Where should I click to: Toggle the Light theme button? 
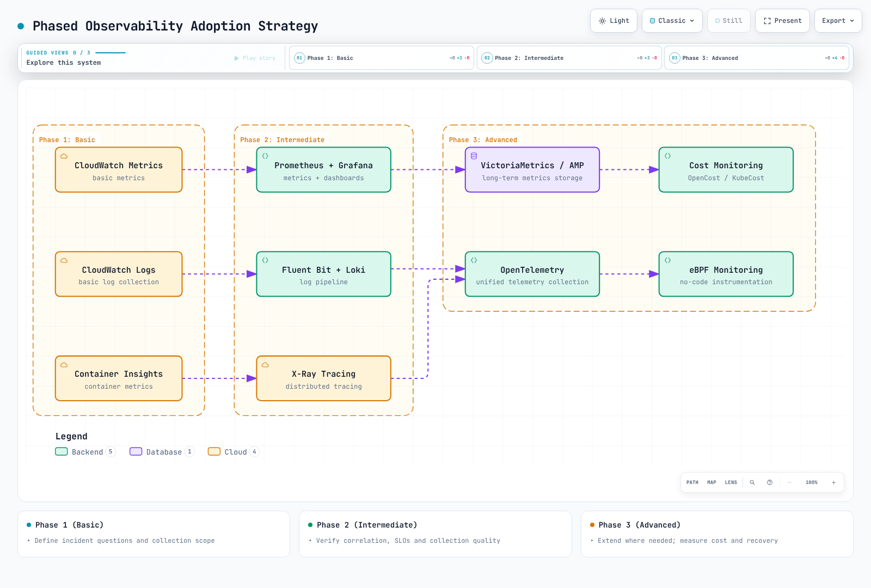pos(614,21)
